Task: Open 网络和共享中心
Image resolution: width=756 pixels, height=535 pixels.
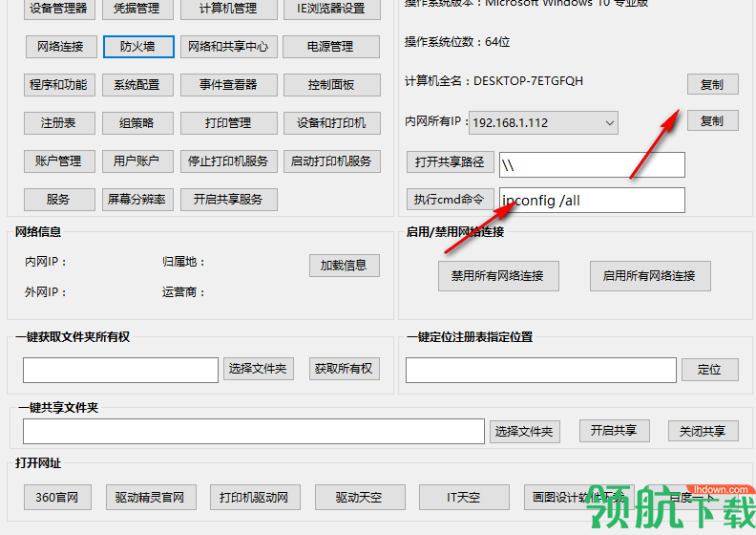Action: 228,47
